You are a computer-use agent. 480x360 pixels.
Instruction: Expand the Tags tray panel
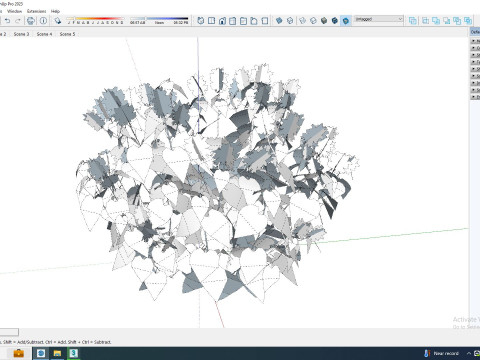click(475, 62)
